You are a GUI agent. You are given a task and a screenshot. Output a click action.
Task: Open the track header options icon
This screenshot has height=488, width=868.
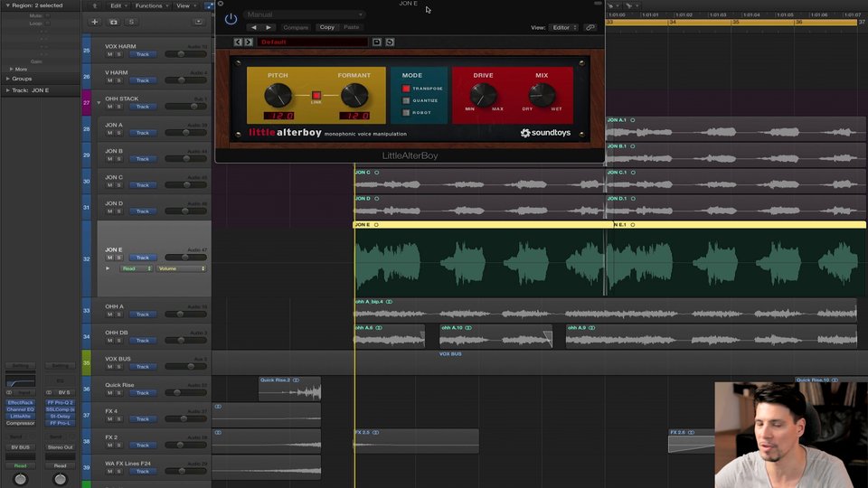point(198,22)
